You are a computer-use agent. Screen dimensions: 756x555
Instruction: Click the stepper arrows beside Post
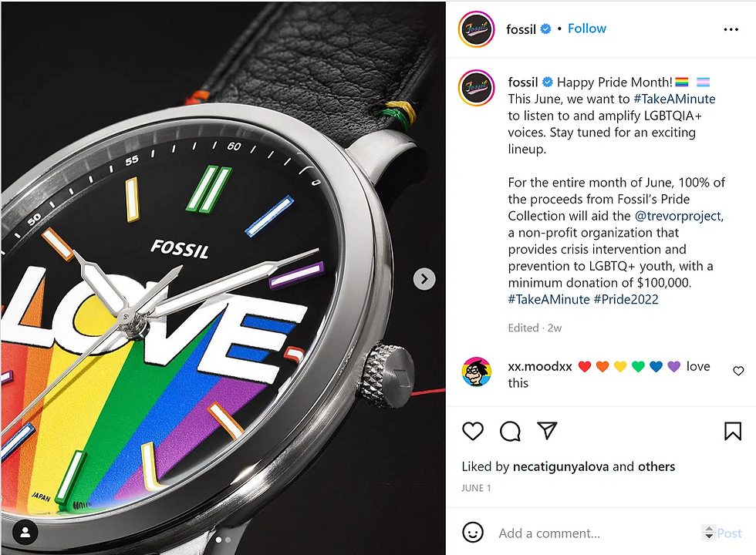[709, 533]
